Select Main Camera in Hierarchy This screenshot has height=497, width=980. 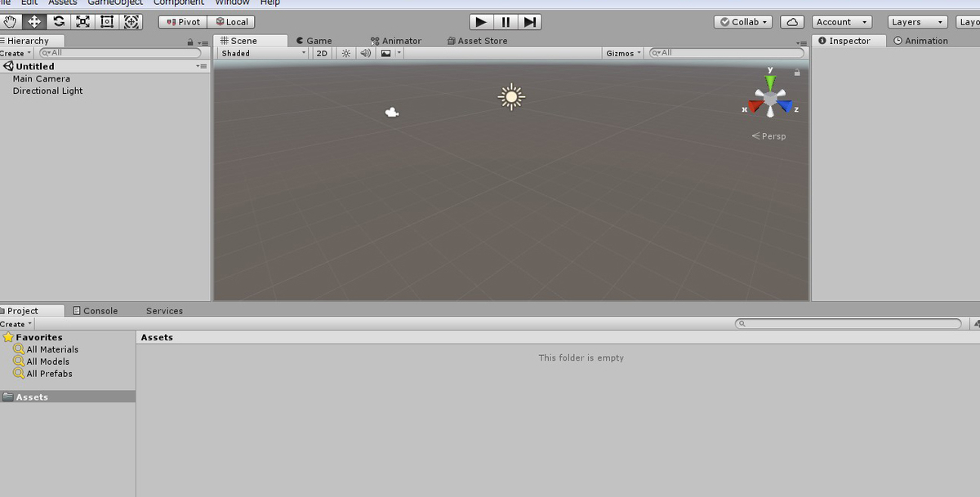coord(42,78)
